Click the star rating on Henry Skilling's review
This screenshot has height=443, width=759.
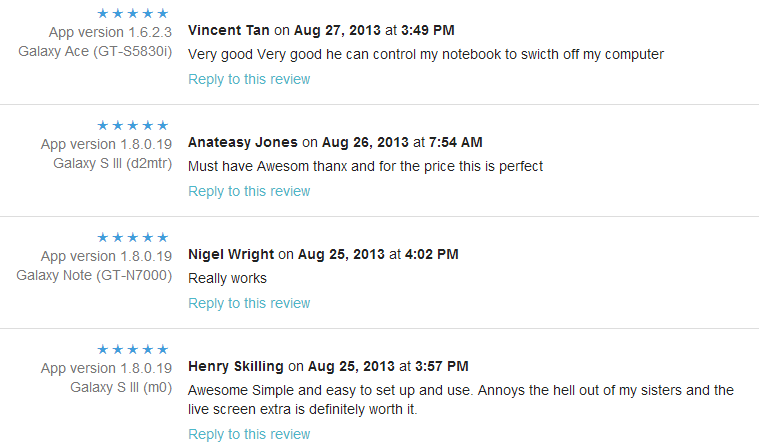(133, 349)
